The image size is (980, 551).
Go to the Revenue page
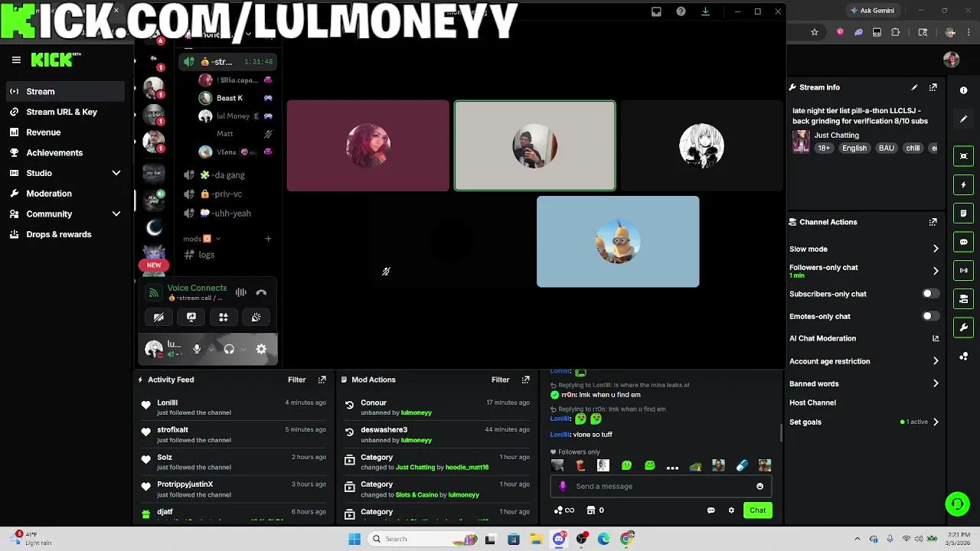click(x=64, y=132)
